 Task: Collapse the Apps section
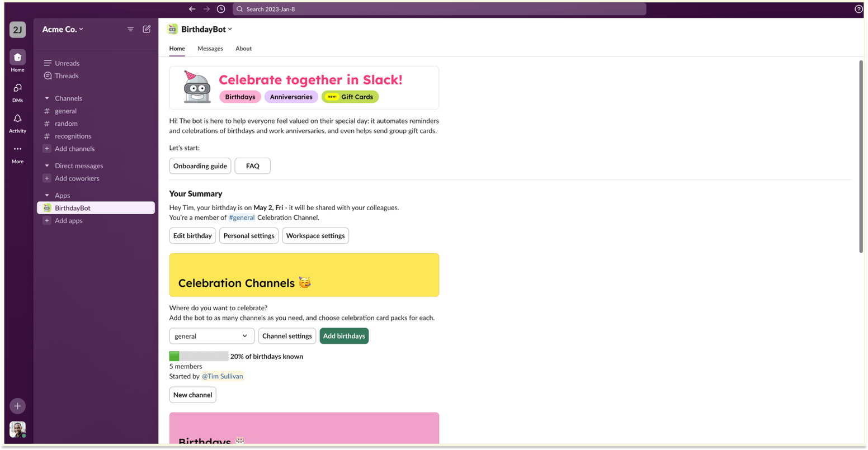point(47,196)
